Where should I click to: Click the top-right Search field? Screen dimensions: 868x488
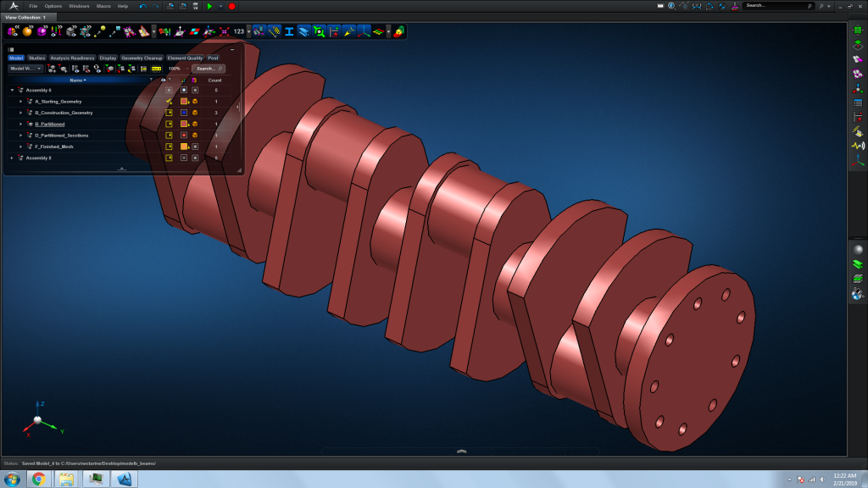pyautogui.click(x=778, y=6)
